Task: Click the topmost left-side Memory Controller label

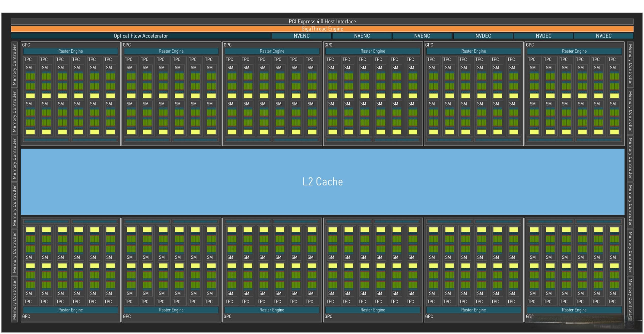Action: [x=14, y=64]
